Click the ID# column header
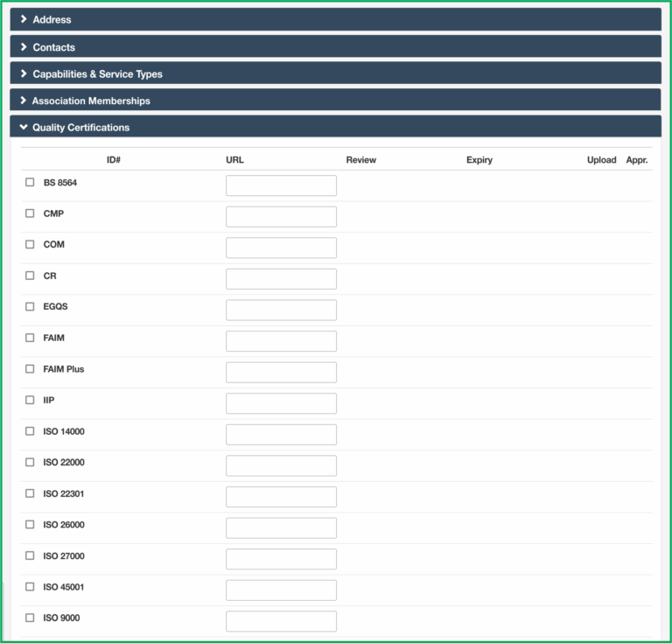672x643 pixels. coord(114,160)
